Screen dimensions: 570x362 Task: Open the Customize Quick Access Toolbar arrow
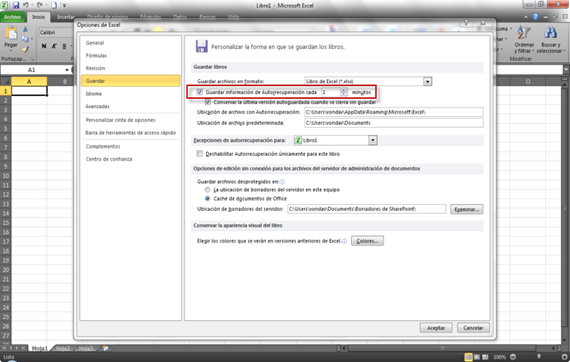[x=64, y=5]
